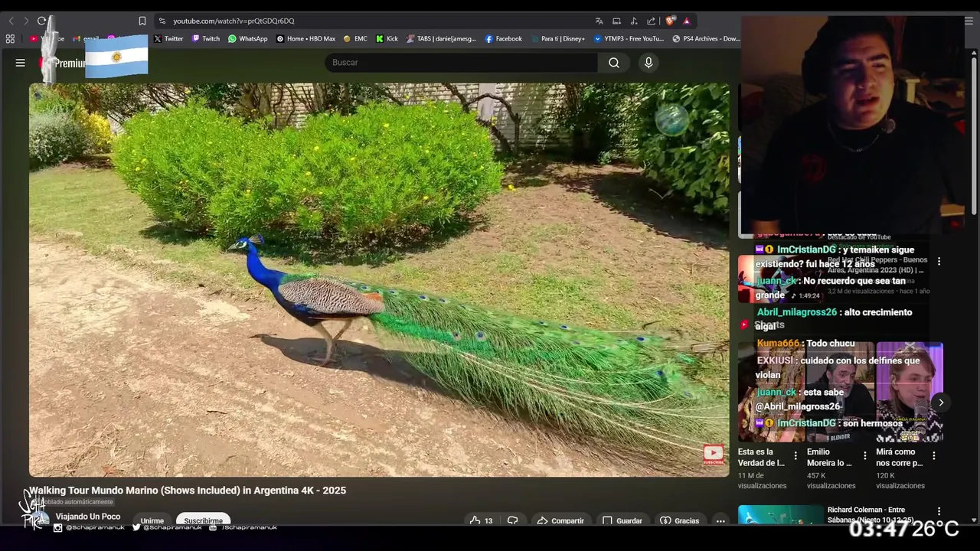Open the Twitch bookmark
The height and width of the screenshot is (551, 980).
coord(206,38)
